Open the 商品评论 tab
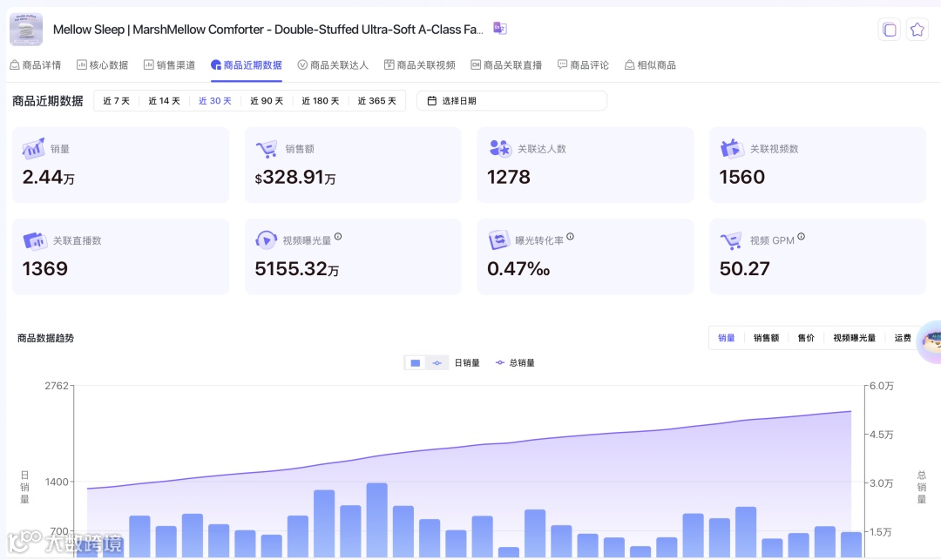Screen dimensions: 941x560 [583, 64]
